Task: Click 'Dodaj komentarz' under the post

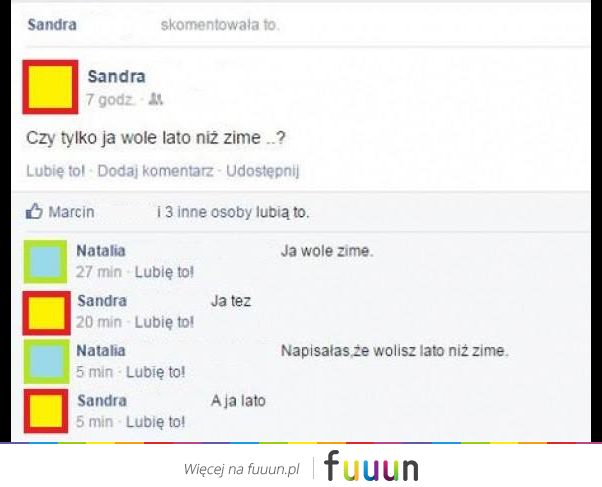Action: [x=155, y=171]
